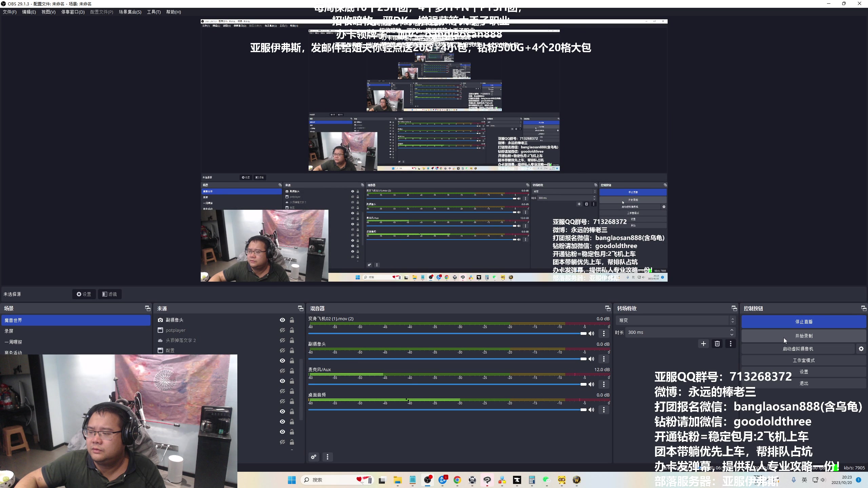Open the 设置 gear button above scenes panel
This screenshot has width=868, height=488.
84,294
